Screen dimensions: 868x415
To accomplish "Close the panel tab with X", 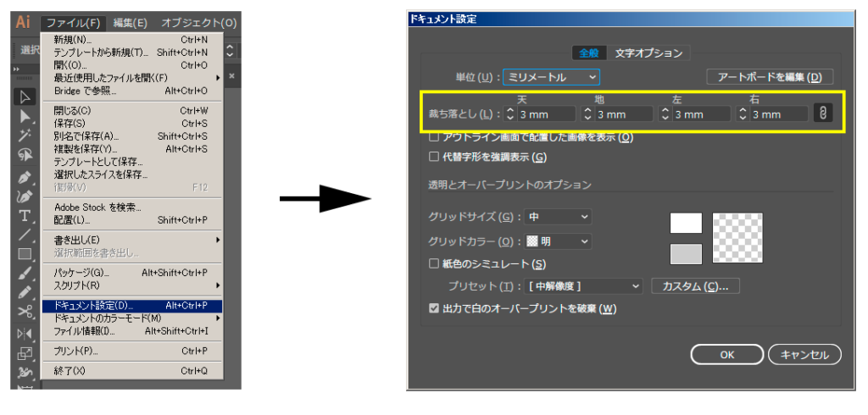I will (x=232, y=76).
